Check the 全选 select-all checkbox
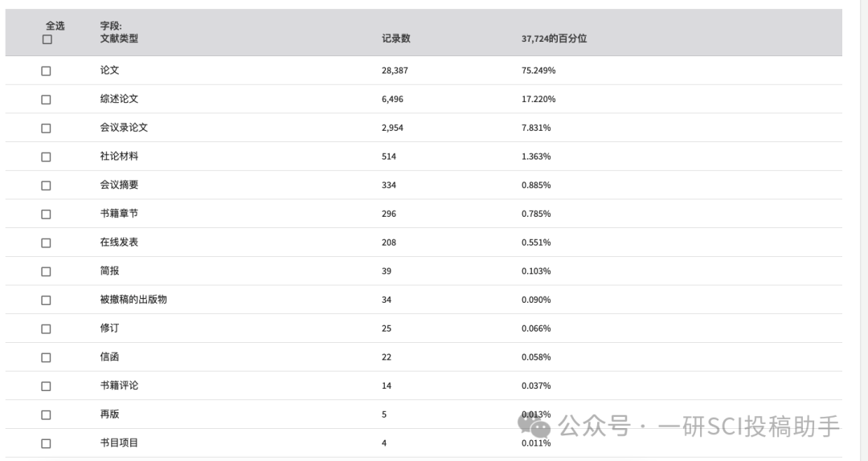Viewport: 868px width, 461px height. tap(47, 39)
